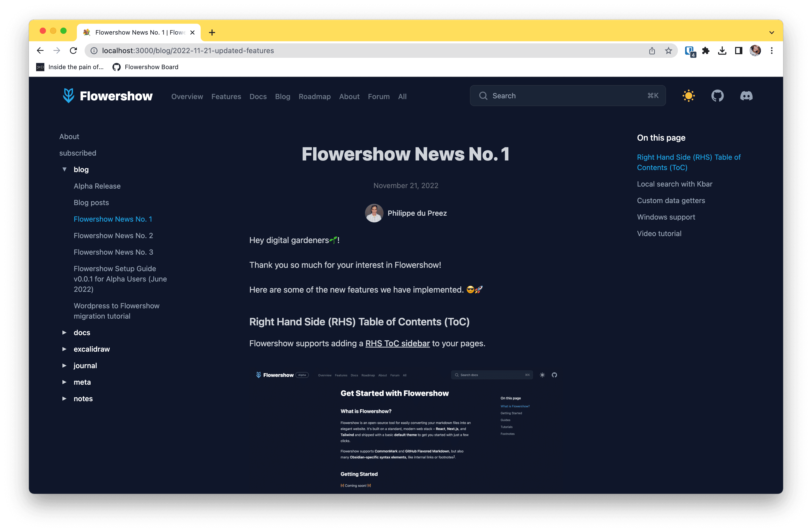This screenshot has height=532, width=812.
Task: Click the share icon in the address bar
Action: (652, 51)
